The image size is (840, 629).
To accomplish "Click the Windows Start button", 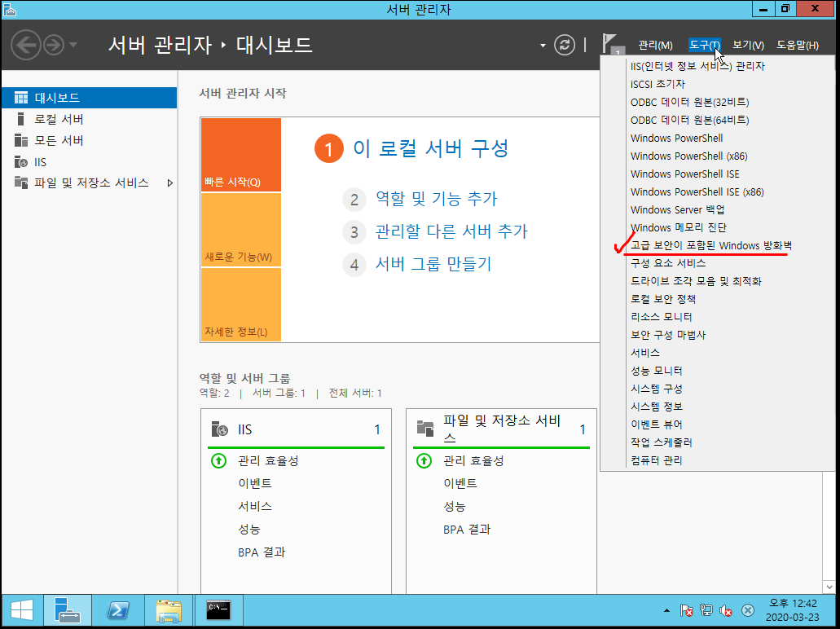I will 22,610.
